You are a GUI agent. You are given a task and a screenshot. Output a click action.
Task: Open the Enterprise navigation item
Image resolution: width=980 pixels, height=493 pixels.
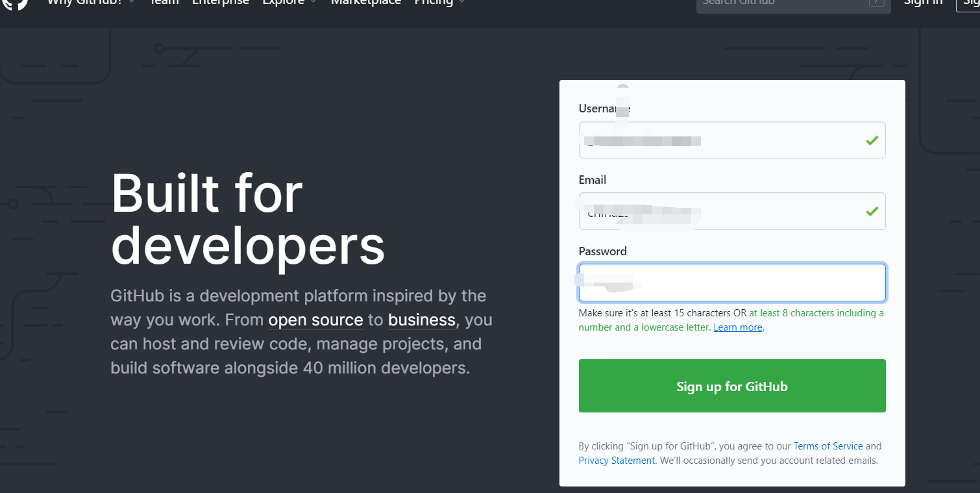pos(221,2)
